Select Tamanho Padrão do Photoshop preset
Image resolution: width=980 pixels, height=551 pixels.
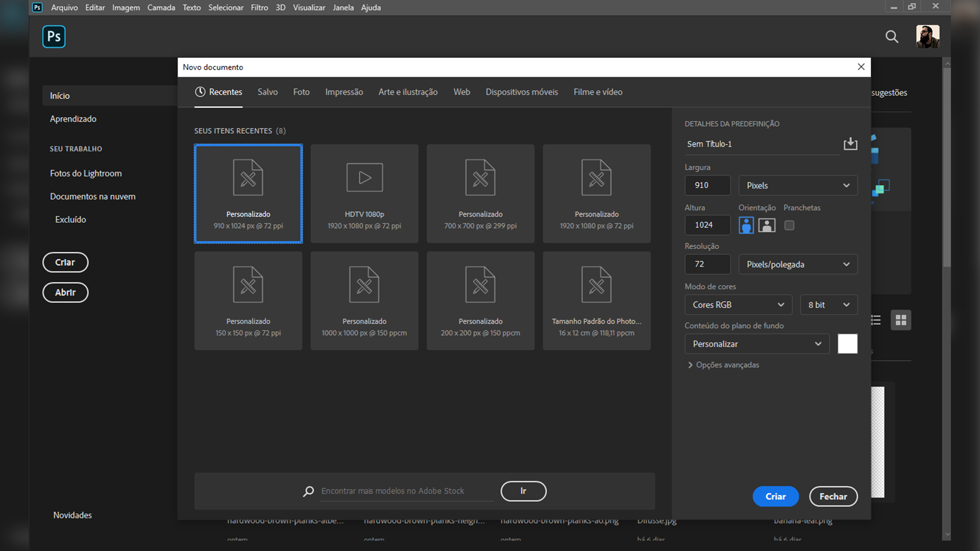tap(597, 300)
